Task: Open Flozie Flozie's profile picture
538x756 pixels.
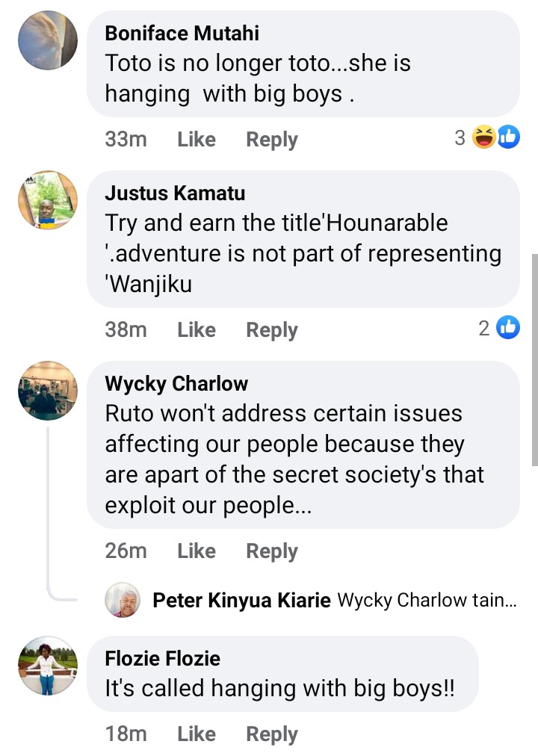Action: tap(48, 666)
